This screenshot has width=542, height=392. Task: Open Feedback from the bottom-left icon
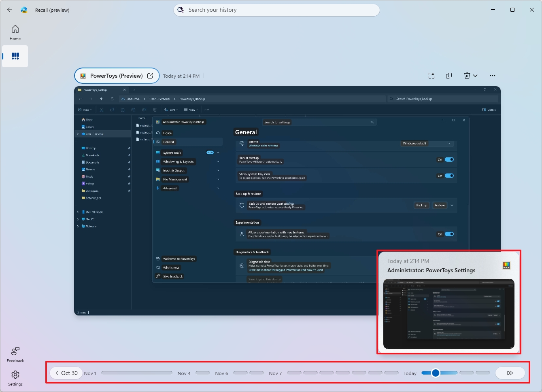[x=15, y=354]
